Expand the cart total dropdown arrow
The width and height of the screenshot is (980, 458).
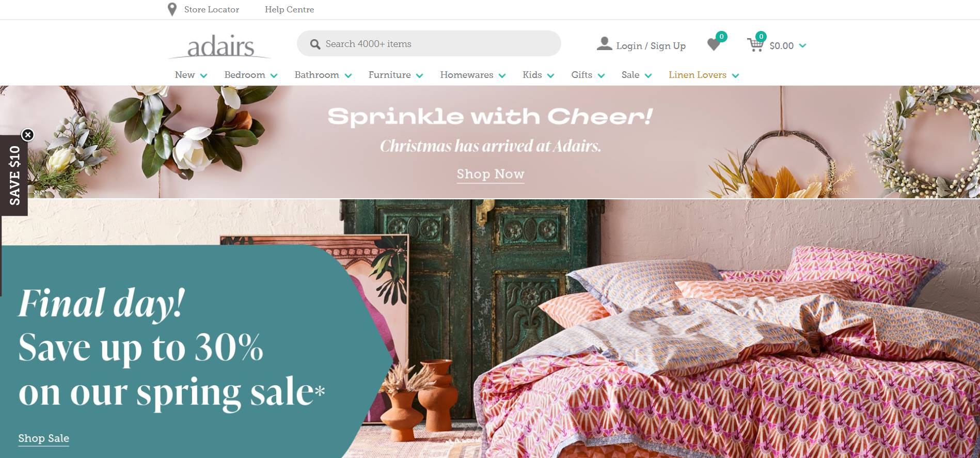click(802, 45)
